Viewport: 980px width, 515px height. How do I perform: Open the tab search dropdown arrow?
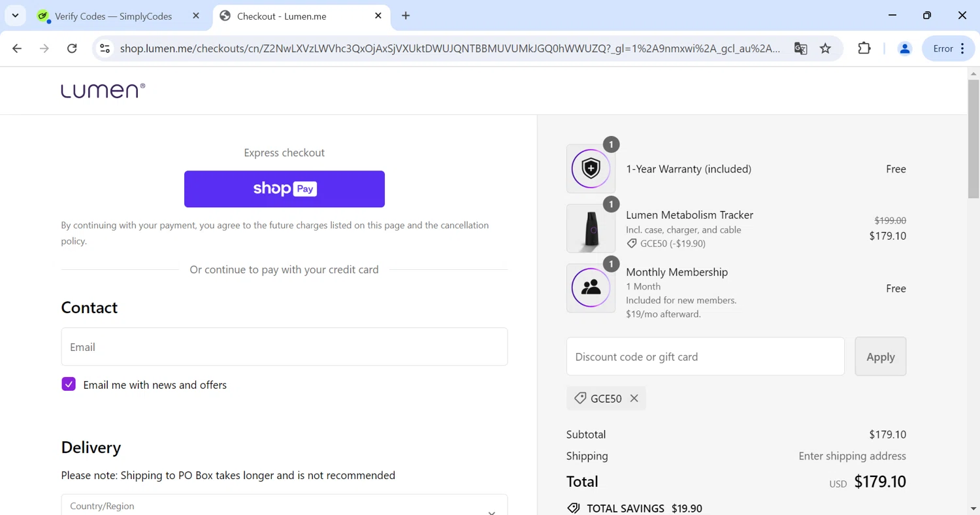coord(15,16)
